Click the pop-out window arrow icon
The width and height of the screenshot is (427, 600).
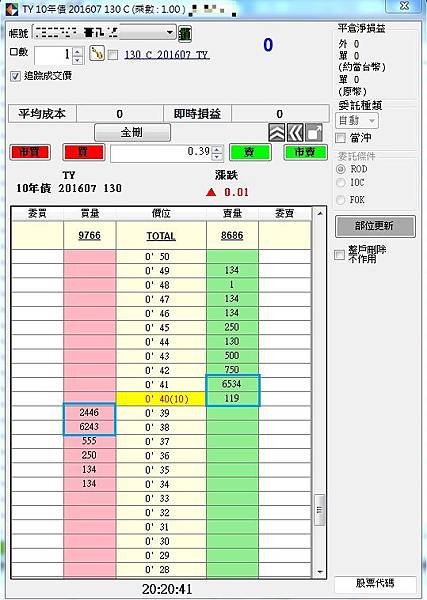pos(313,133)
